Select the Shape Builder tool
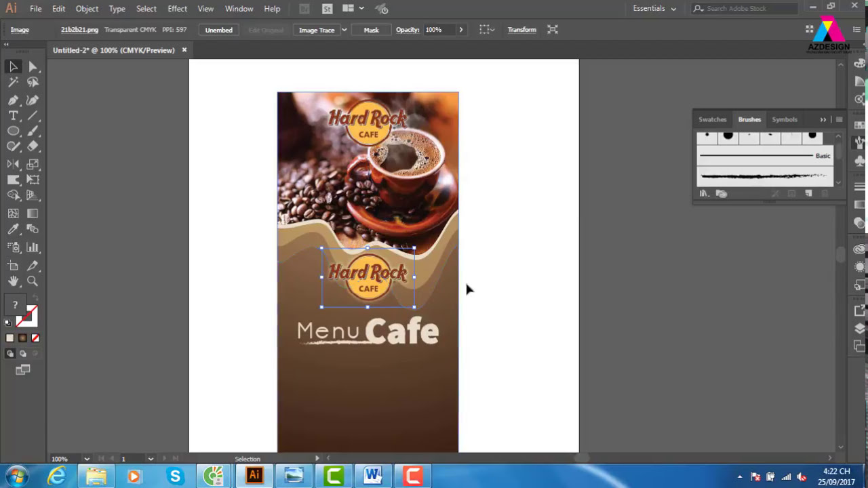The height and width of the screenshot is (488, 868). pyautogui.click(x=13, y=195)
